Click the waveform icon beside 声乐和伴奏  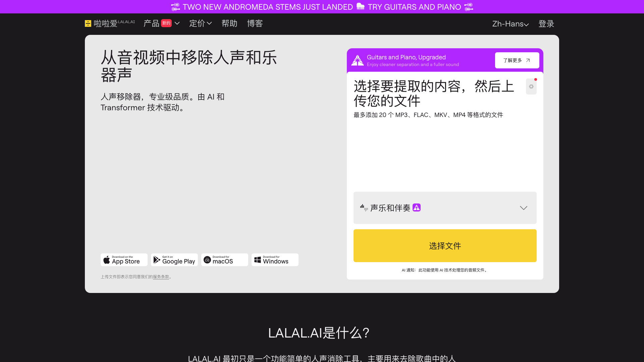click(x=364, y=208)
